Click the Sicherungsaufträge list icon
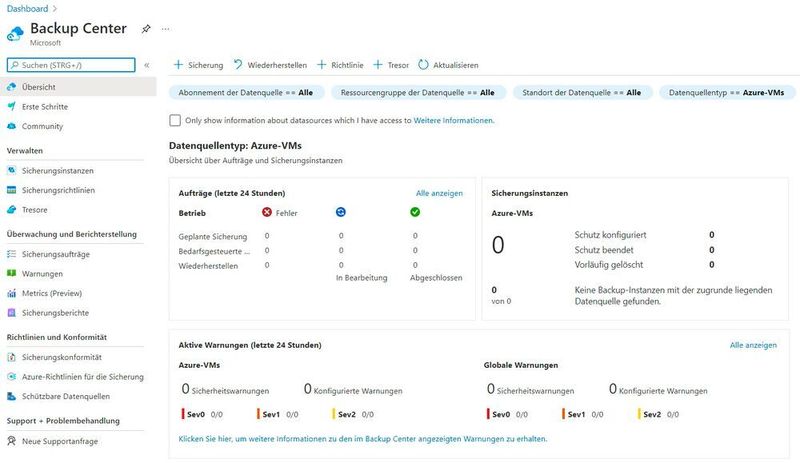This screenshot has height=463, width=800. (11, 254)
